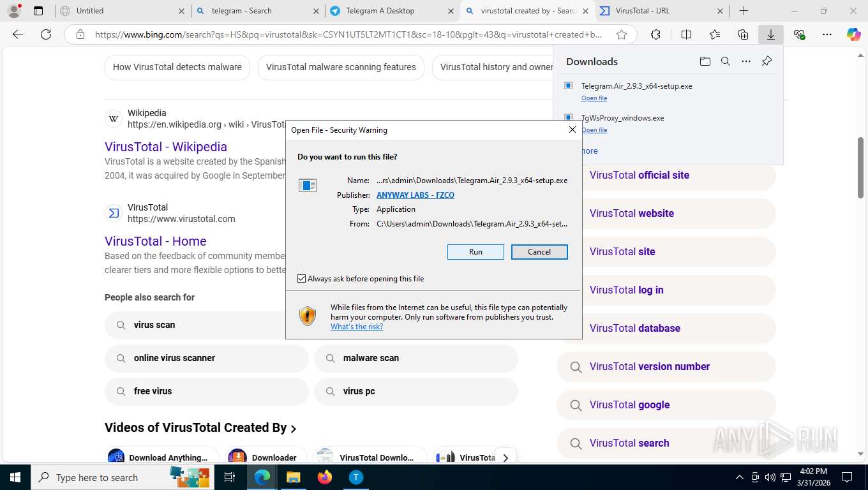Select How VirusTotal detects malware chip

click(177, 67)
